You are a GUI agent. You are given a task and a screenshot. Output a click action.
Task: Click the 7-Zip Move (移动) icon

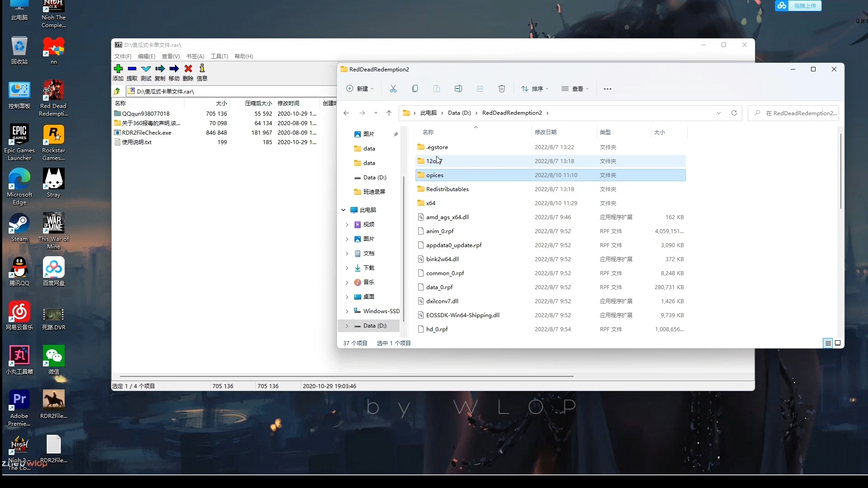click(174, 69)
